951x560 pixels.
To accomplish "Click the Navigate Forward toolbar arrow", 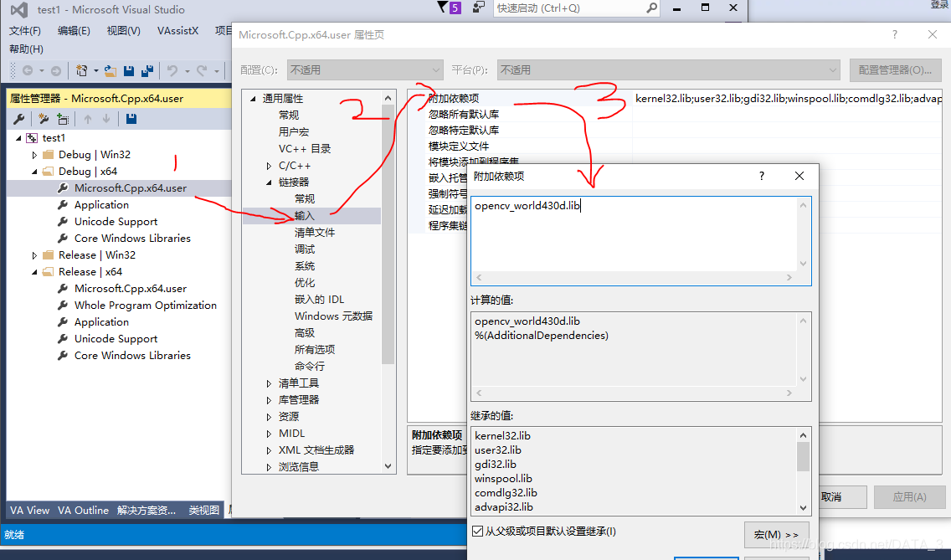I will click(56, 71).
